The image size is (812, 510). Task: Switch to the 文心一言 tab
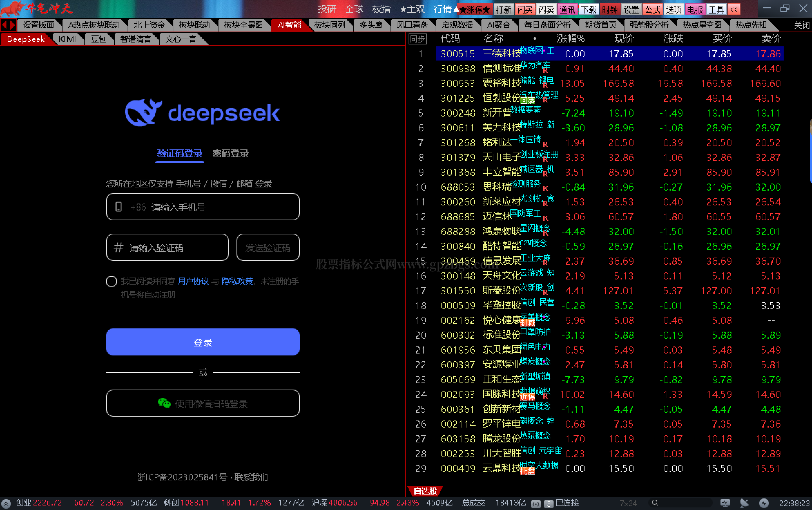coord(180,39)
